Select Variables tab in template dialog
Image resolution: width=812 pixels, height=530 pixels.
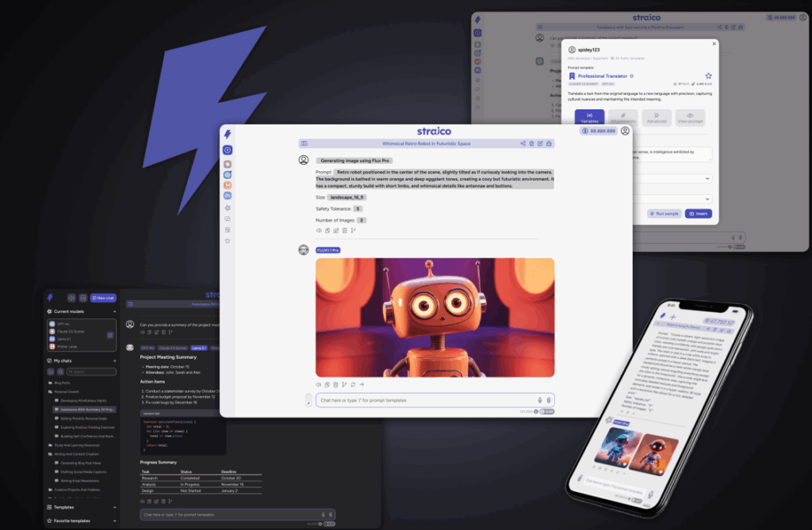[x=589, y=118]
